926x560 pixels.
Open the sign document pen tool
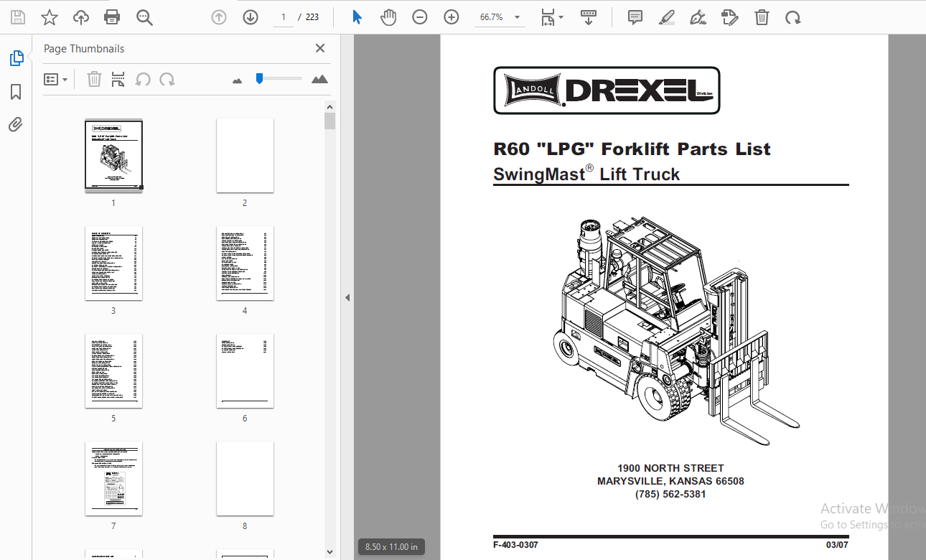coord(698,17)
